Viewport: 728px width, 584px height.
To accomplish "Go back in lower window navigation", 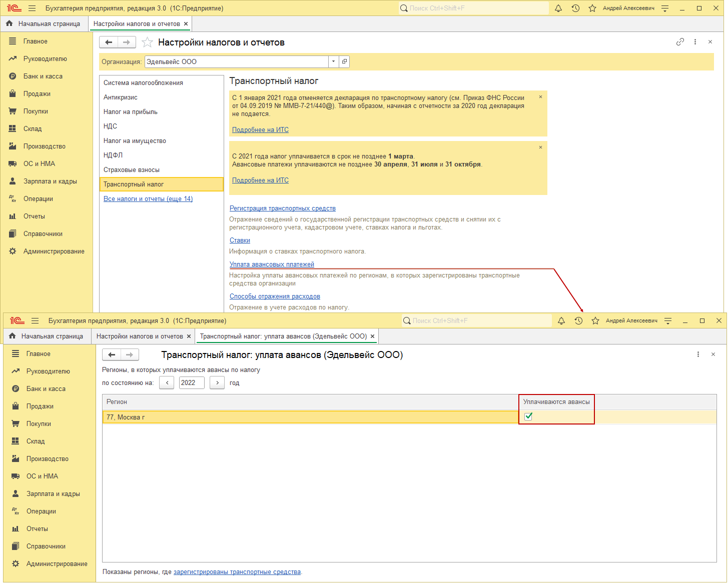I will tap(112, 355).
